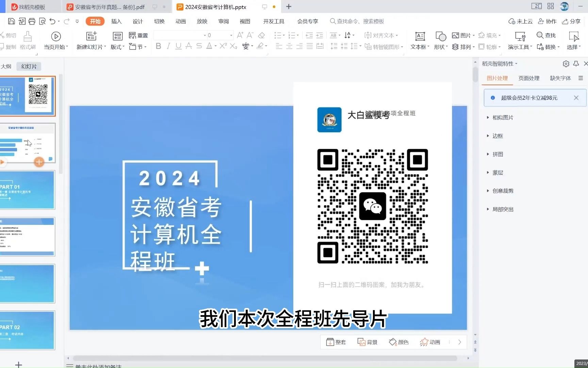The image size is (588, 368).
Task: Select the PART 01 slide thumbnail
Action: click(x=27, y=190)
